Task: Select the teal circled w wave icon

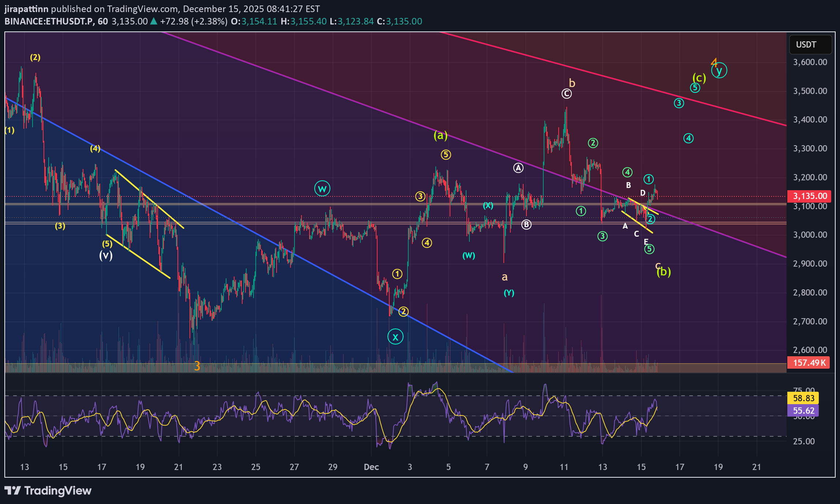Action: (322, 188)
